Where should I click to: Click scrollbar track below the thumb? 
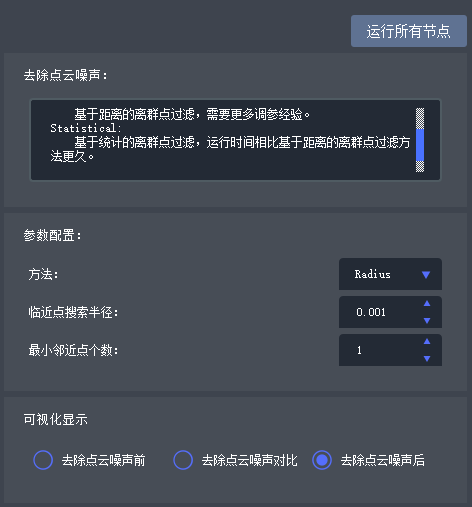(420, 166)
